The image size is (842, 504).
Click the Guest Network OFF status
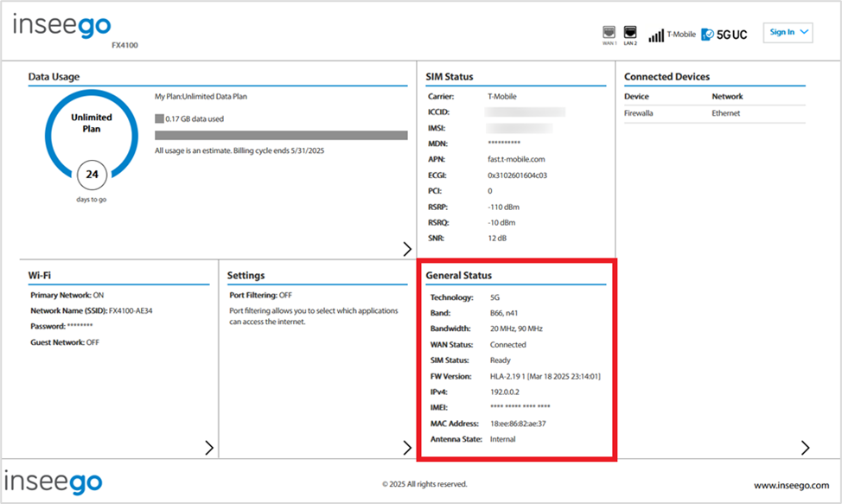65,342
